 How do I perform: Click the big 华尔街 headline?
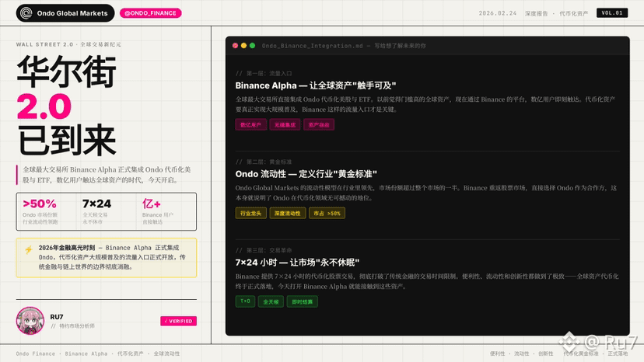(x=67, y=71)
